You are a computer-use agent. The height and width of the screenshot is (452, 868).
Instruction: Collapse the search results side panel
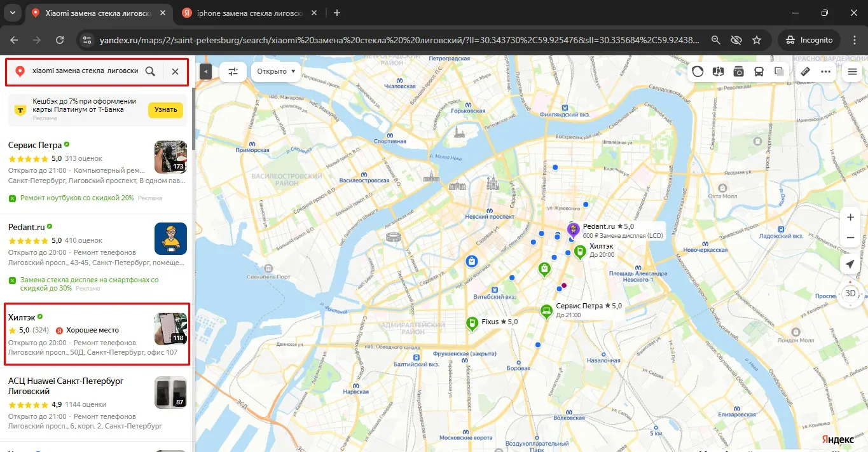click(205, 72)
